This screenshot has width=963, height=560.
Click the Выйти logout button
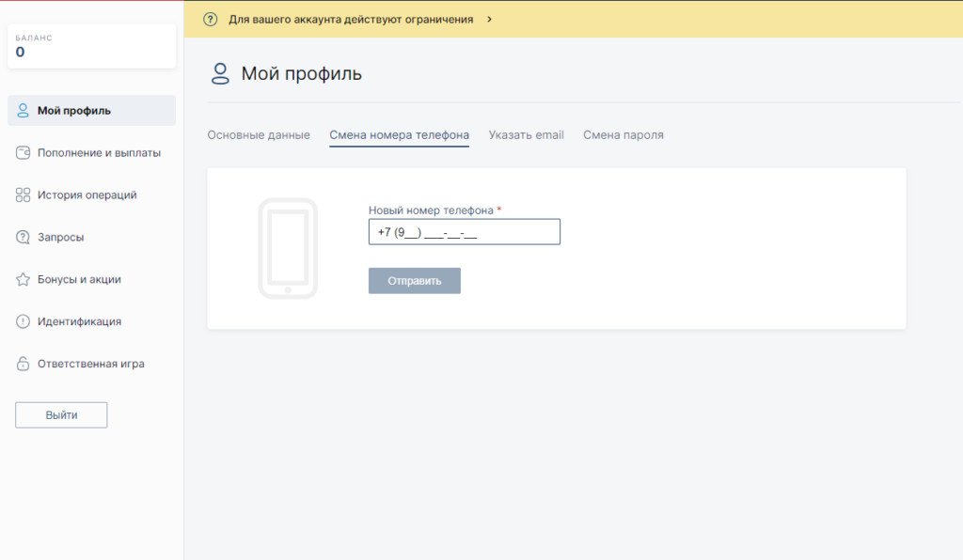(x=61, y=415)
